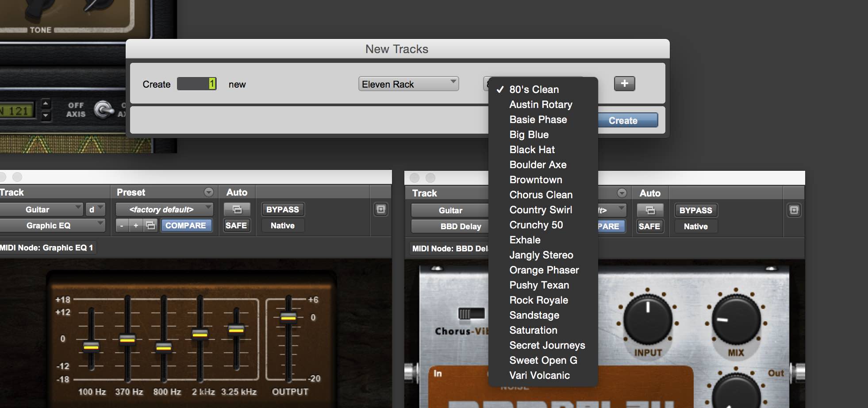This screenshot has width=868, height=408.
Task: Select Orange Phaser preset
Action: (x=543, y=270)
